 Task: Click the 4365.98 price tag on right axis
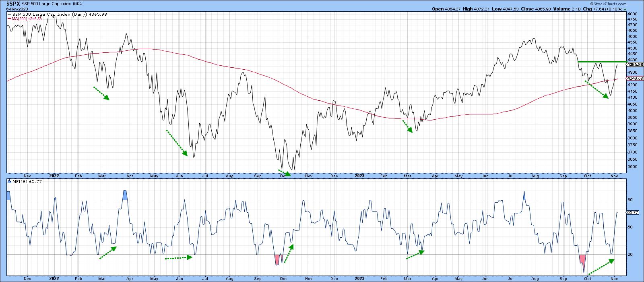pos(635,64)
